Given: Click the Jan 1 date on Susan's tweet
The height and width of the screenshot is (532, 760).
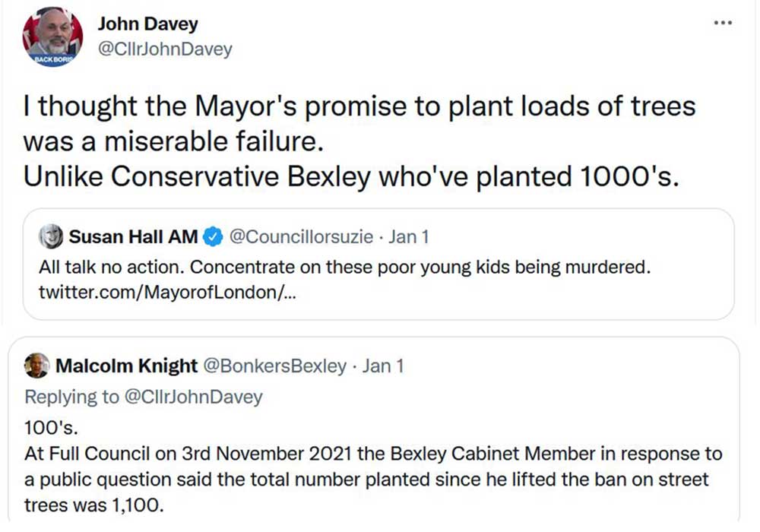Looking at the screenshot, I should point(409,237).
